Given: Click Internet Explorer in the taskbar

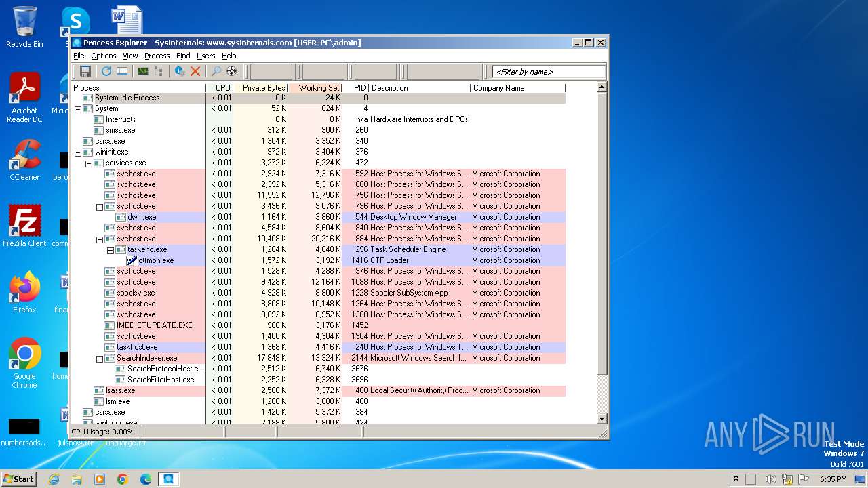Looking at the screenshot, I should (x=54, y=479).
